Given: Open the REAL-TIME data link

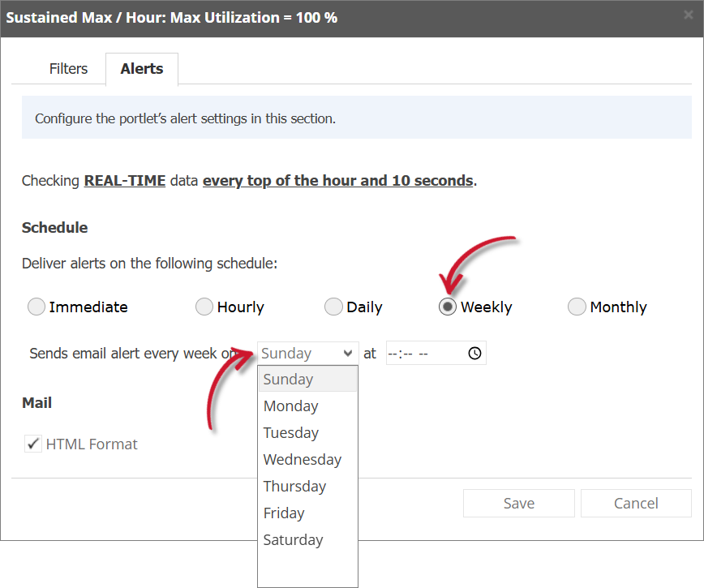Looking at the screenshot, I should coord(124,180).
